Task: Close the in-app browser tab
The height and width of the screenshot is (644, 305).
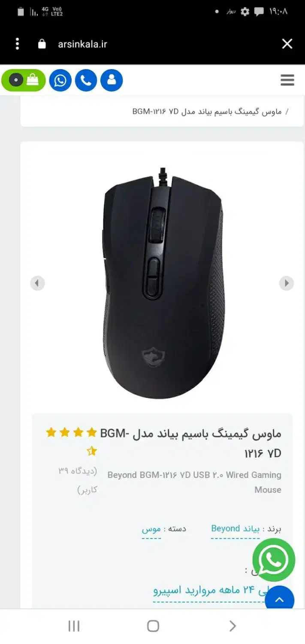Action: tap(287, 44)
